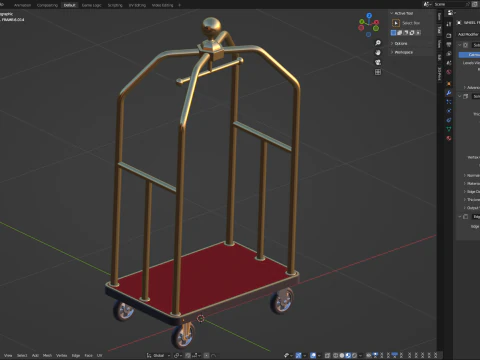Open the Particles properties tab icon
480x360 pixels.
(449, 102)
